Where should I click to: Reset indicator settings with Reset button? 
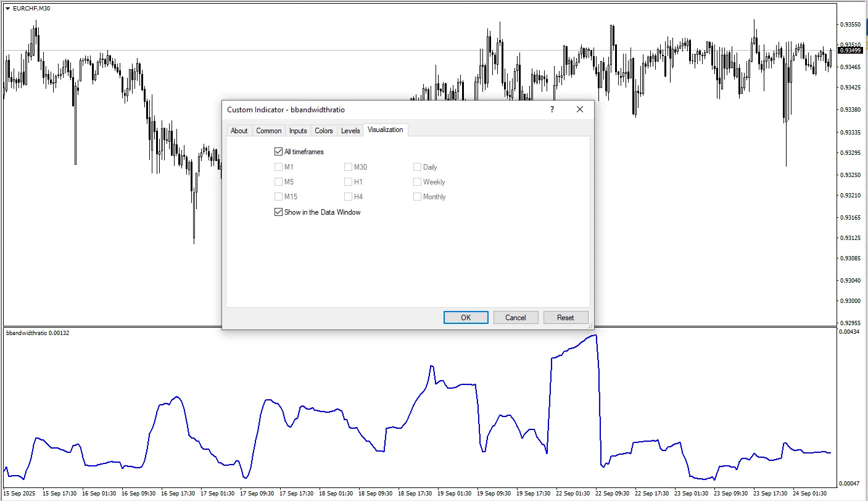pos(565,318)
